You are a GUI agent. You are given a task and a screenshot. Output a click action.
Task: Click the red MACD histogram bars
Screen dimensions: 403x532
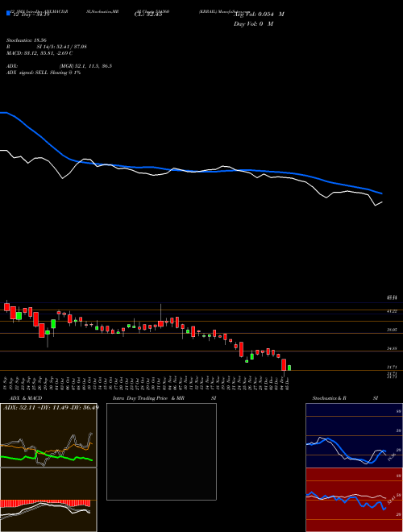click(x=45, y=503)
